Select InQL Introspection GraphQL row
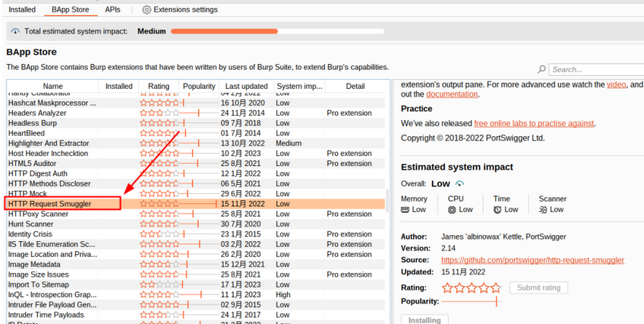Viewport: 644px width, 324px height. pyautogui.click(x=195, y=295)
